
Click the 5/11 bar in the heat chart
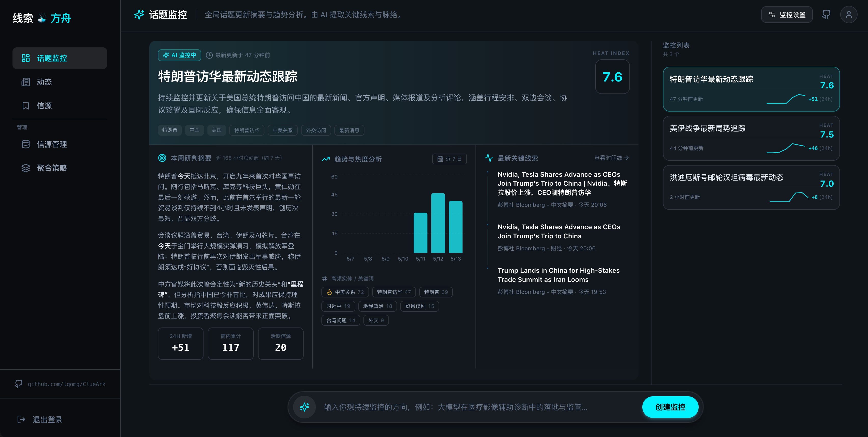tap(421, 233)
